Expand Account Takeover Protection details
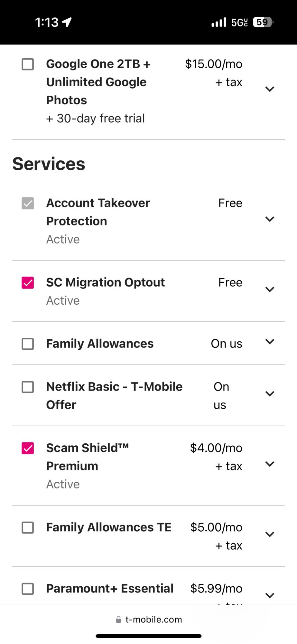Image resolution: width=297 pixels, height=644 pixels. coord(270,219)
